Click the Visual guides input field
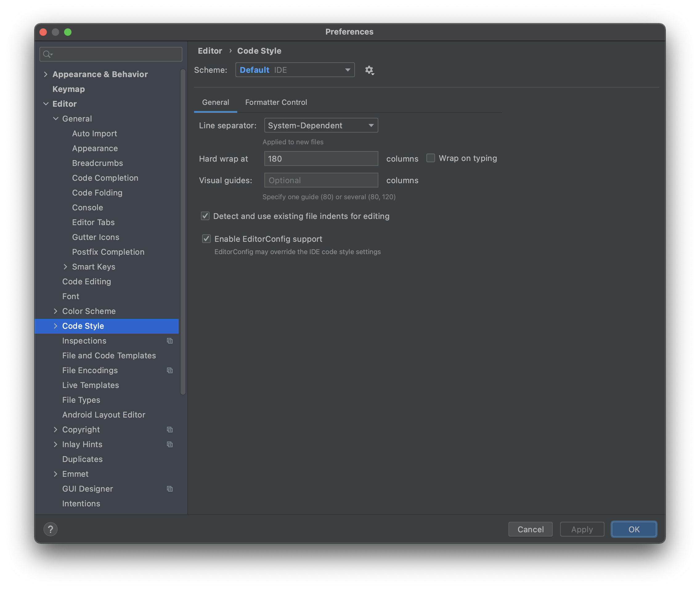700x589 pixels. click(321, 180)
